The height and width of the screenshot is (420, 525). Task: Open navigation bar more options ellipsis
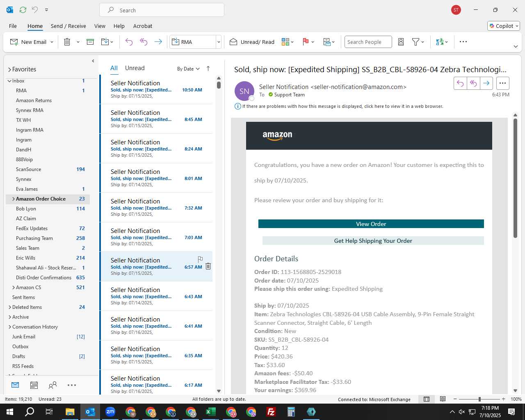click(x=72, y=385)
